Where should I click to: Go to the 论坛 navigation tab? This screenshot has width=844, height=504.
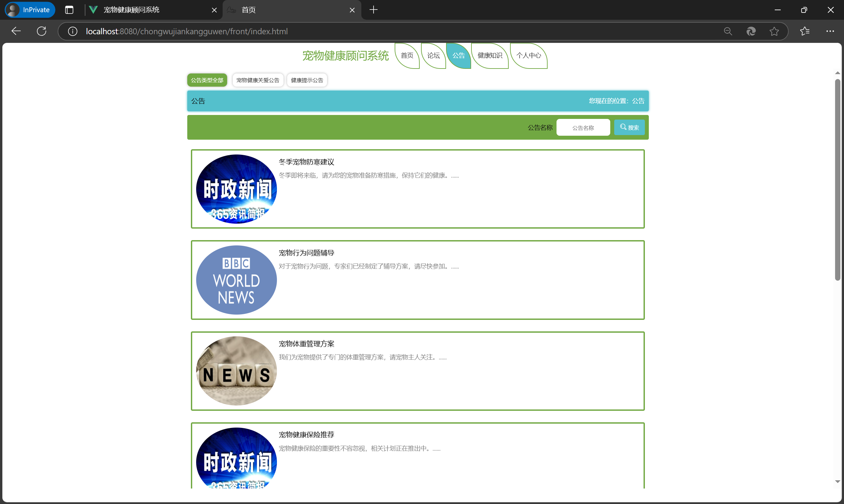tap(433, 55)
